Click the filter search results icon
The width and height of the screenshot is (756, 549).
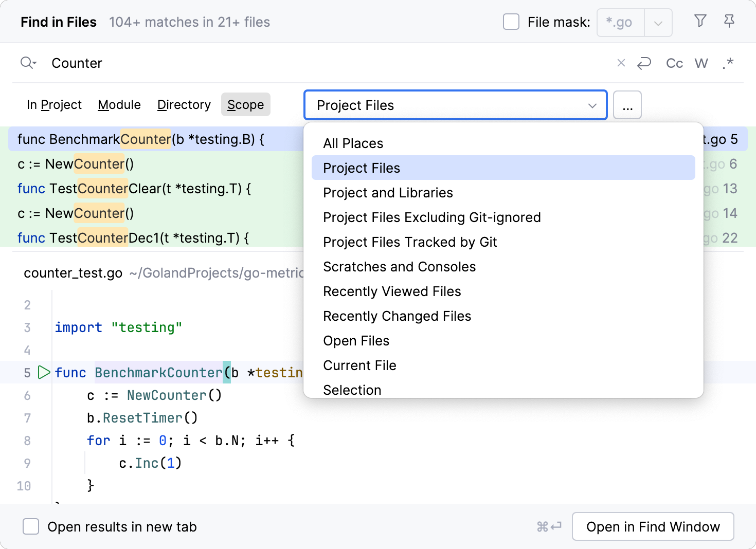(700, 21)
